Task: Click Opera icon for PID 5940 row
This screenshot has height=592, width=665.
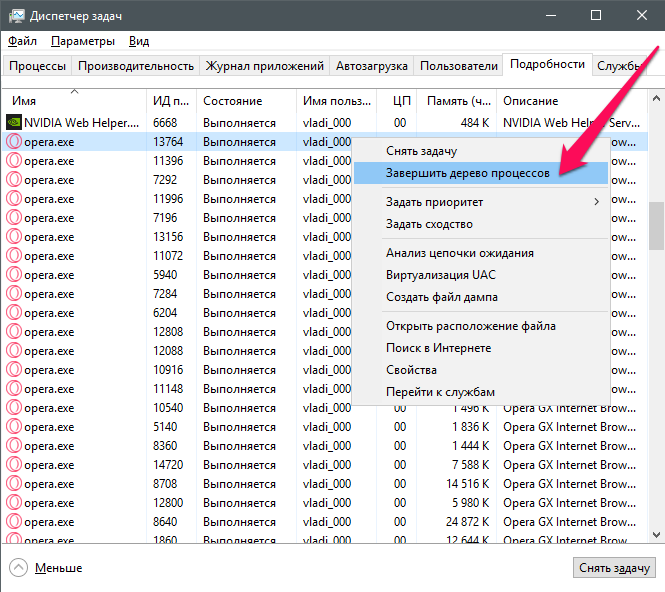Action: coord(14,275)
